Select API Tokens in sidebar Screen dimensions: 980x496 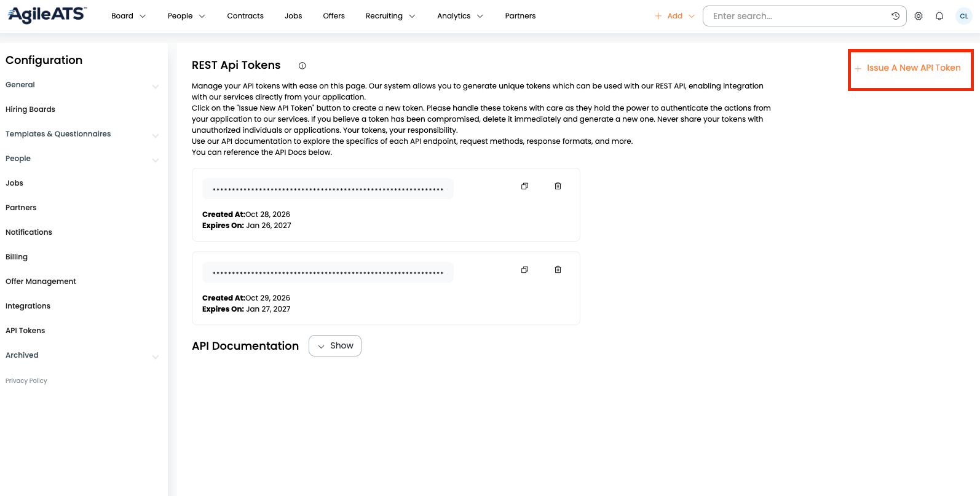coord(25,331)
